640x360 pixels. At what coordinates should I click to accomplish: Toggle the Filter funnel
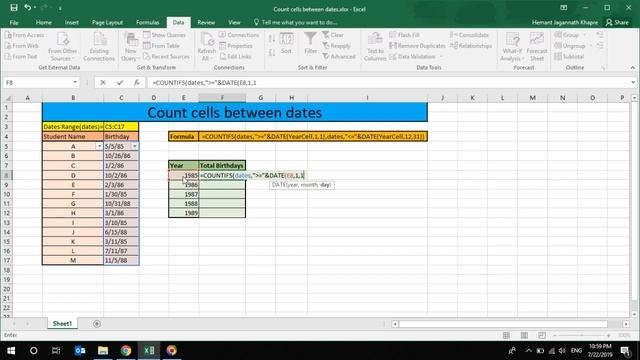tap(311, 43)
